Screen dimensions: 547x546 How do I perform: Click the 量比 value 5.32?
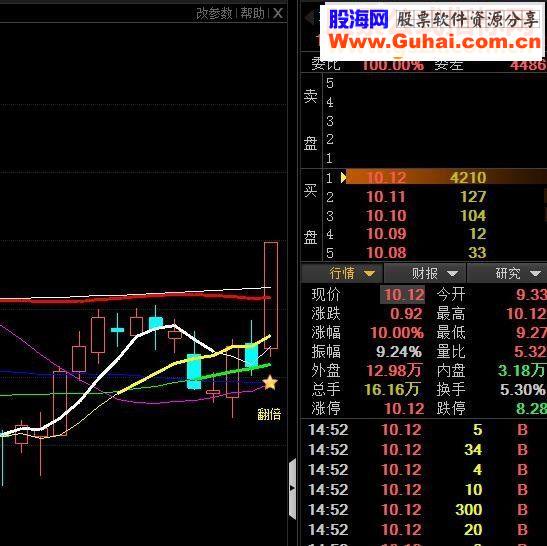coord(530,352)
